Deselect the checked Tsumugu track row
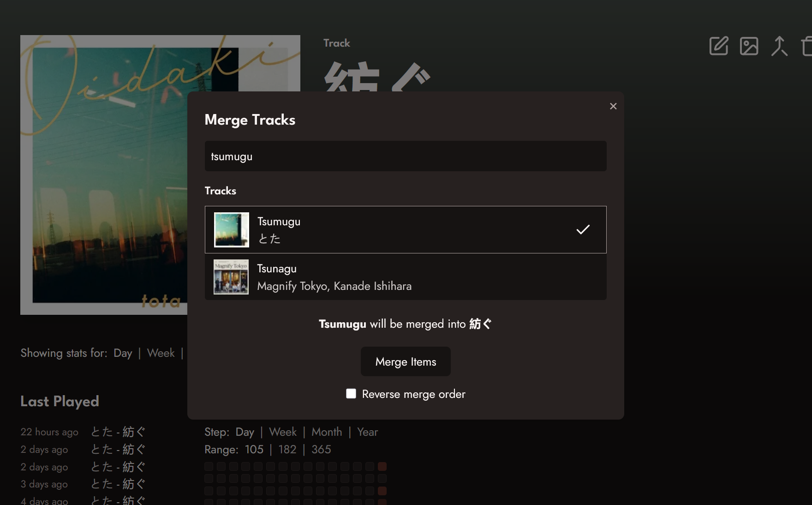 [x=406, y=229]
